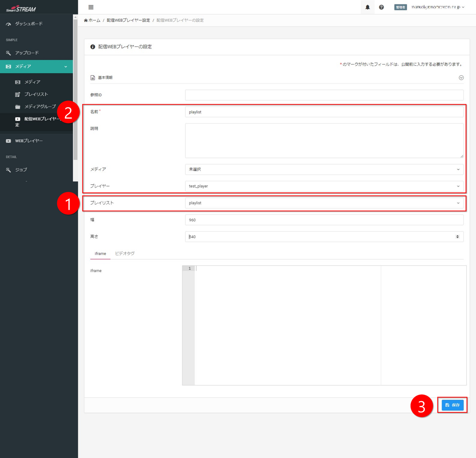476x458 pixels.
Task: Open Dashboard from the sidebar
Action: click(29, 24)
